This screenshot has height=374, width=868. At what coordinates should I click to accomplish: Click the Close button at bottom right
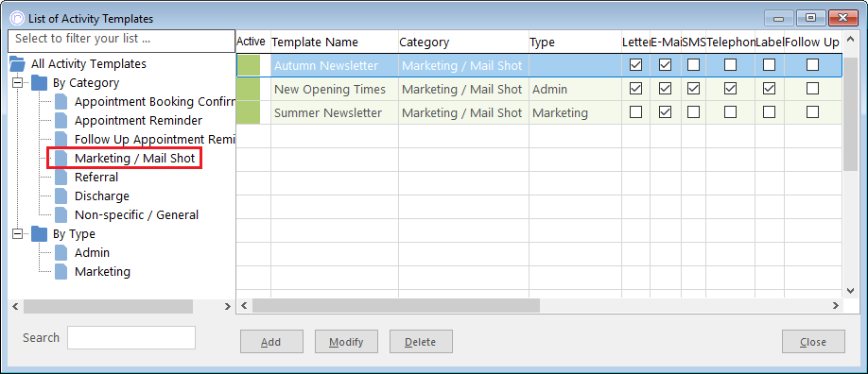[x=813, y=342]
